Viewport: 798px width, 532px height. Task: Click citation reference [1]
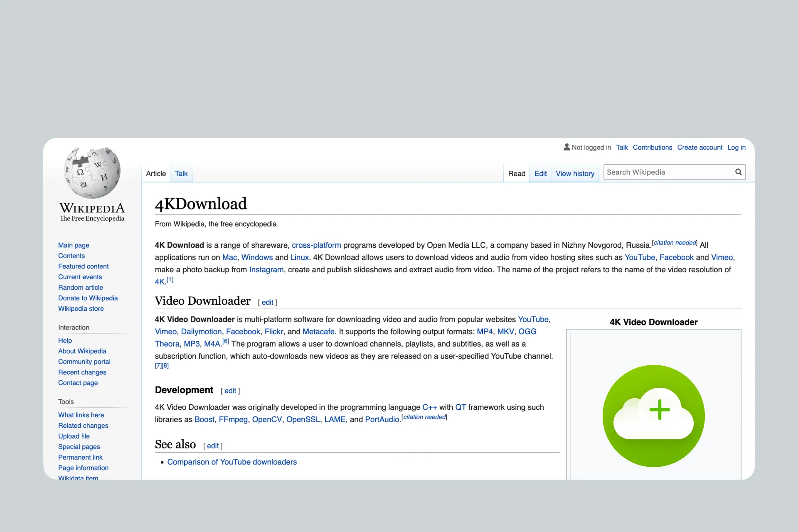pyautogui.click(x=170, y=280)
